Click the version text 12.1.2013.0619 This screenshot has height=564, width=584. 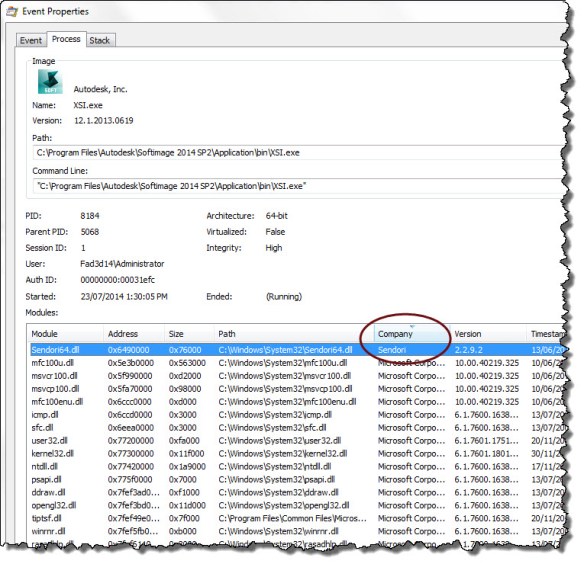pyautogui.click(x=104, y=121)
